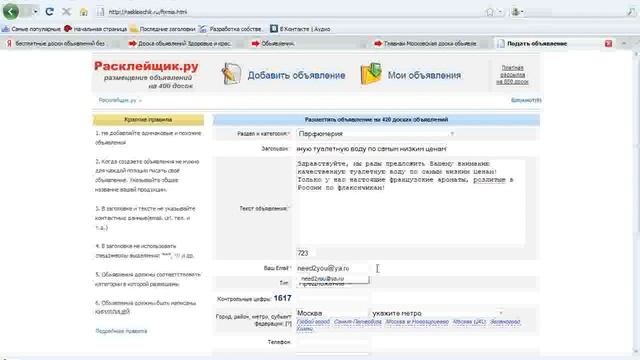The image size is (640, 360).
Task: Open the Блокнот(0) link
Action: 526,100
